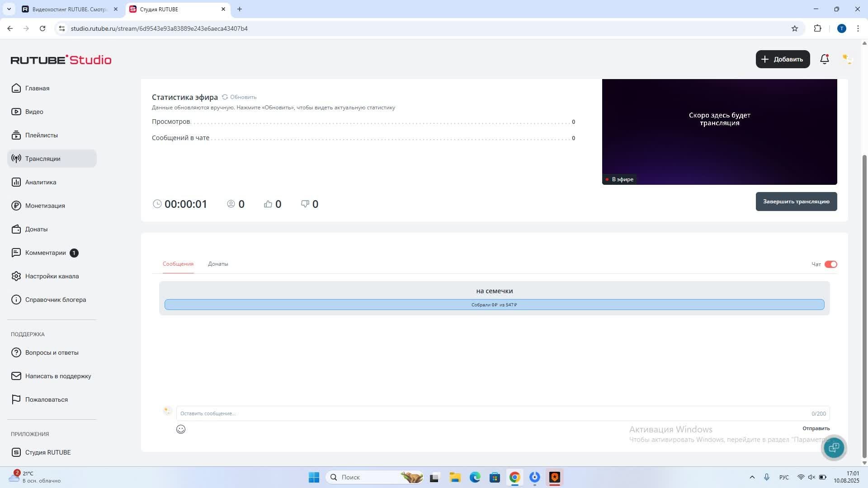This screenshot has width=868, height=488.
Task: Go to Монетизация in the sidebar
Action: point(45,206)
